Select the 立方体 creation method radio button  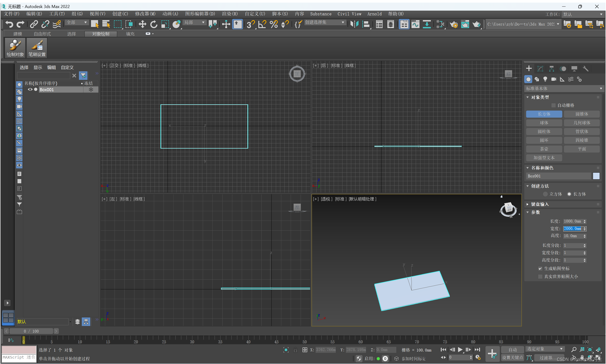click(545, 194)
